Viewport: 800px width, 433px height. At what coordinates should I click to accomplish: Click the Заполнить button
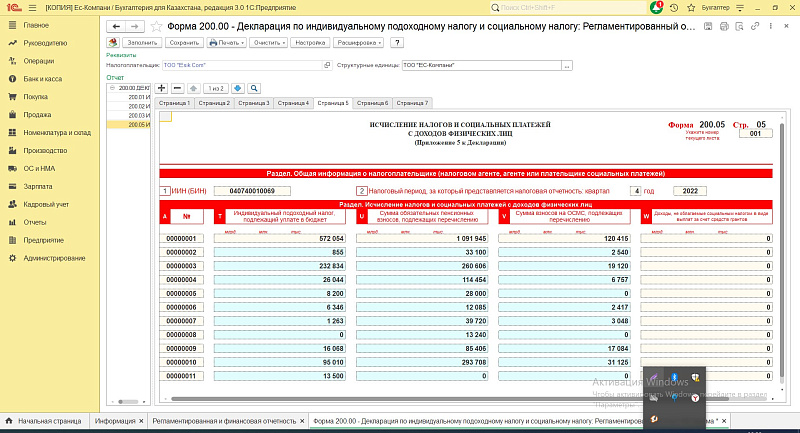click(143, 43)
